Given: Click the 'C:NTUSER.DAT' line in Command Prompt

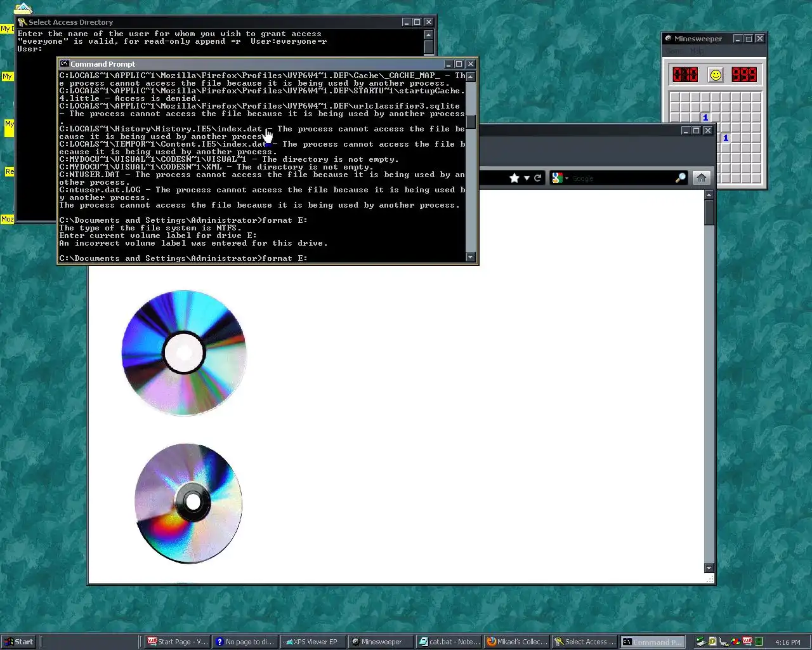Looking at the screenshot, I should (262, 175).
